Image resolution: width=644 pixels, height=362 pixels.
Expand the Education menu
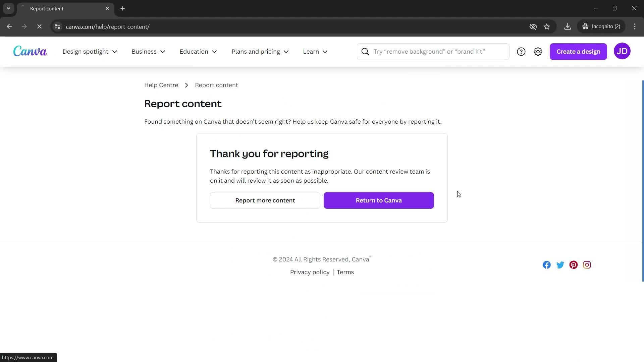click(198, 52)
